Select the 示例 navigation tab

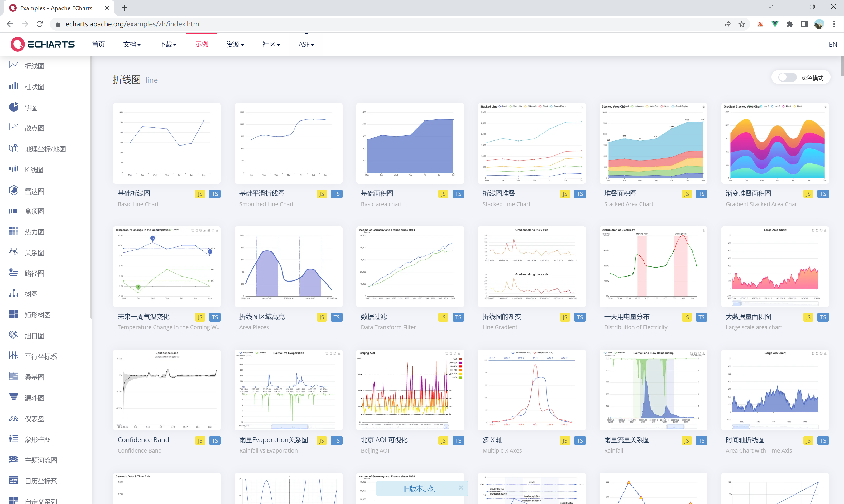click(x=201, y=44)
